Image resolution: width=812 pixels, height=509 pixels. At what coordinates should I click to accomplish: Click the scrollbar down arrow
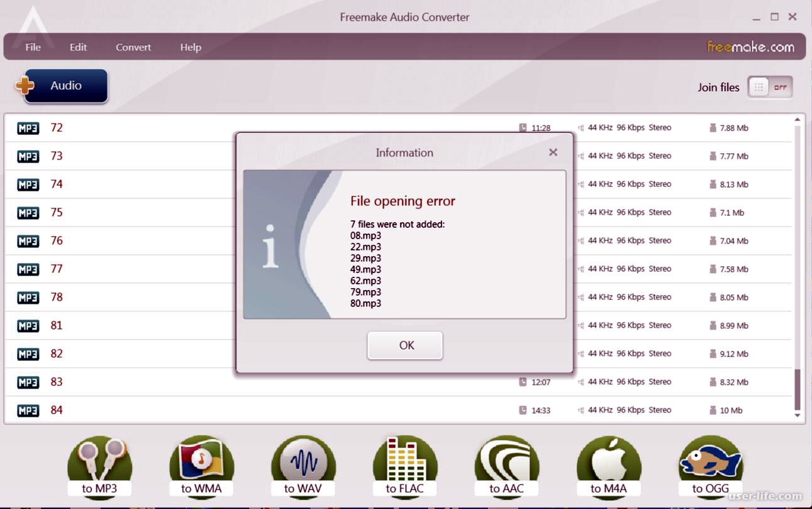click(x=798, y=415)
